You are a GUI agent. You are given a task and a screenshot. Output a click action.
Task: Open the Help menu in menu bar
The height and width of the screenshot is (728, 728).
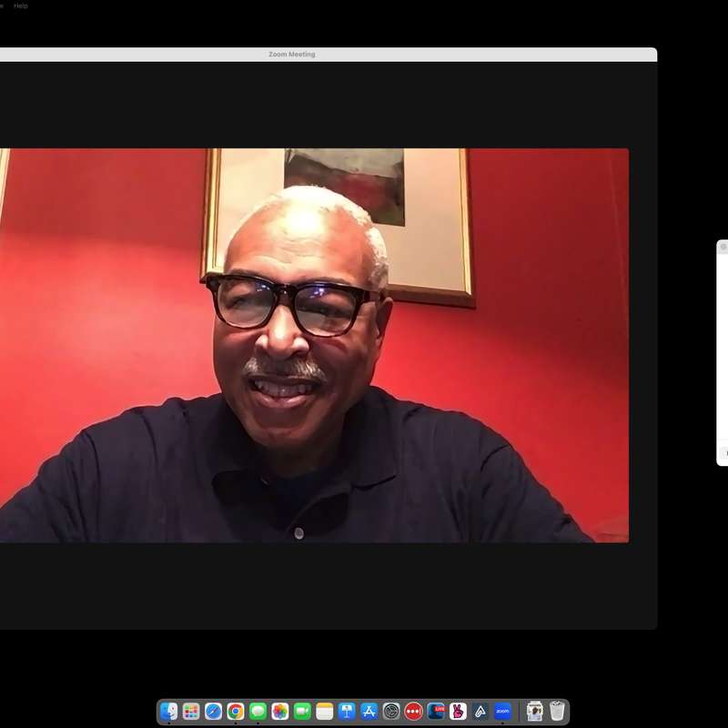(21, 5)
